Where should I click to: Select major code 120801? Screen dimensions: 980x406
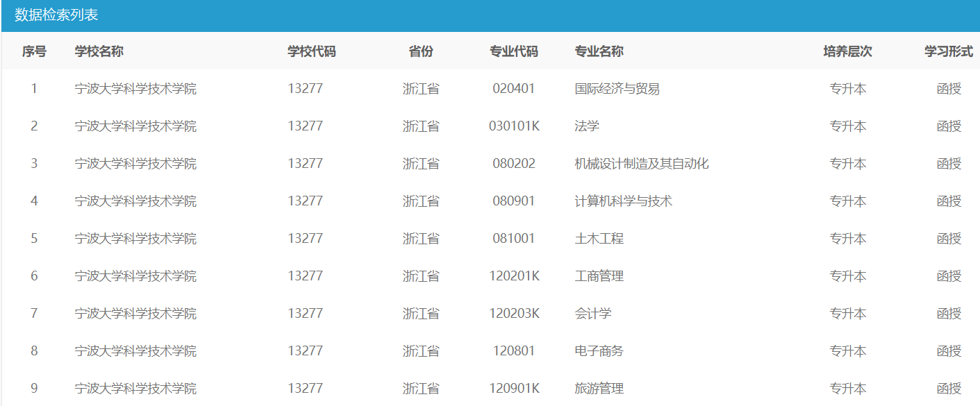[x=514, y=351]
